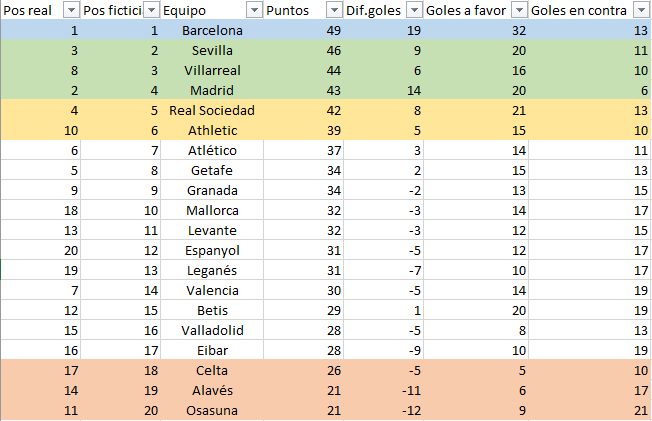Viewport: 652px width, 421px height.
Task: Select Barcelona's 49 points cell
Action: (x=303, y=30)
